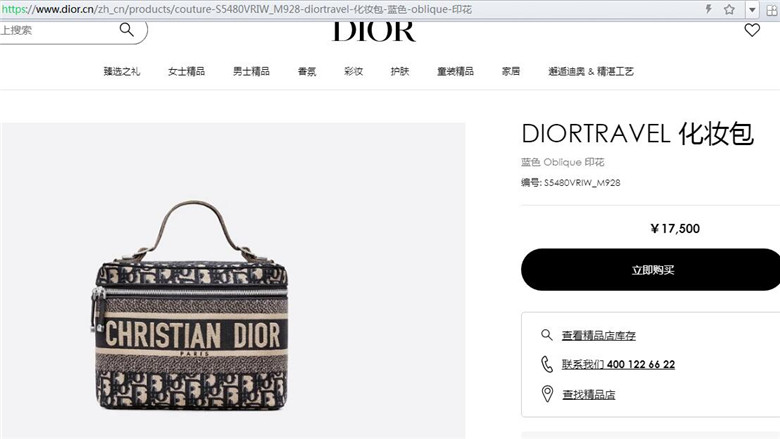
Task: Open the 臻选之礼 menu item
Action: pos(122,72)
